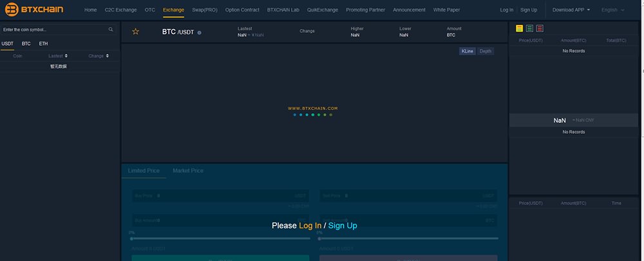
Task: Switch chart to KLine view
Action: [x=468, y=51]
